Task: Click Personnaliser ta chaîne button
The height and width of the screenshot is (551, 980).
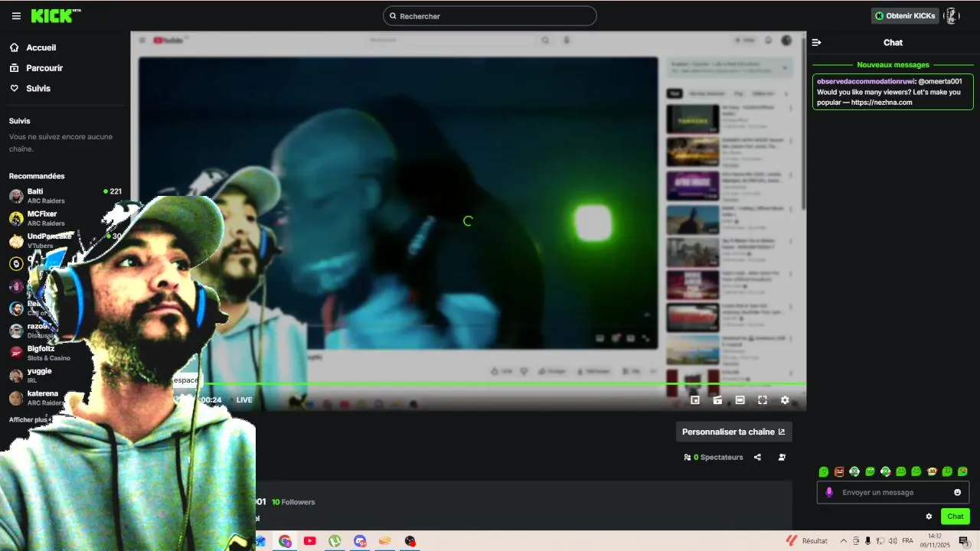Action: point(733,432)
